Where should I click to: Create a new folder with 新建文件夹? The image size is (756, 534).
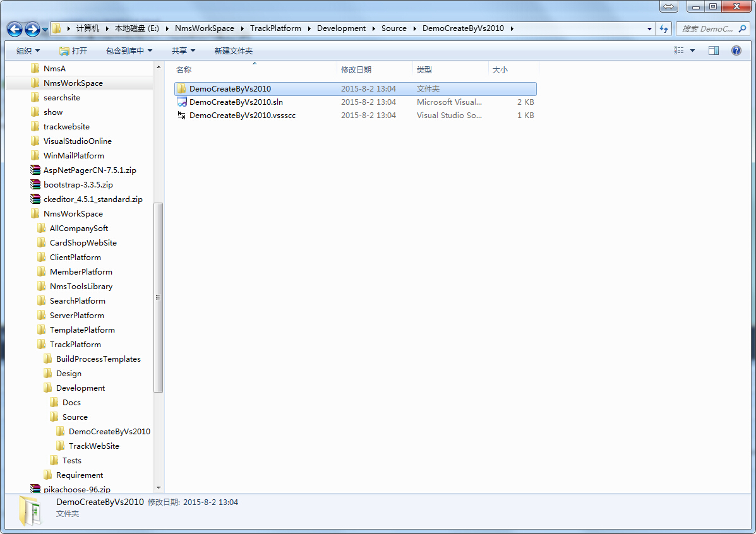tap(233, 50)
